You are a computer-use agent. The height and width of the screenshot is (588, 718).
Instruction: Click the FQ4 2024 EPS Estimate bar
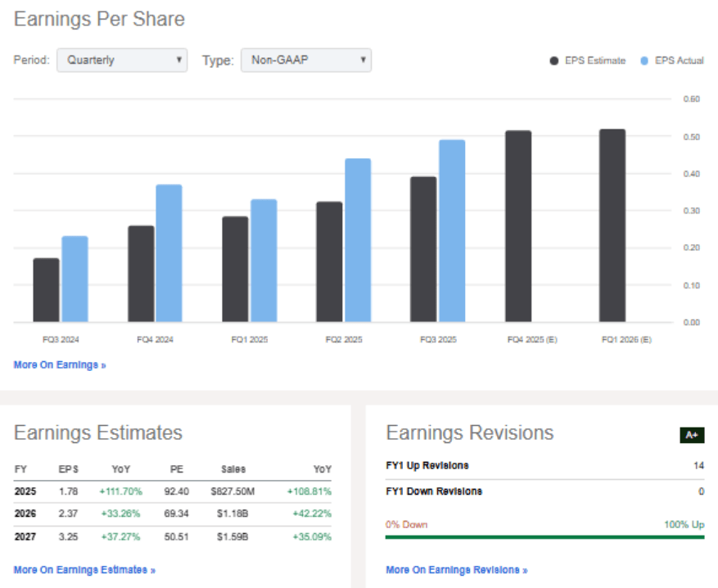[141, 274]
